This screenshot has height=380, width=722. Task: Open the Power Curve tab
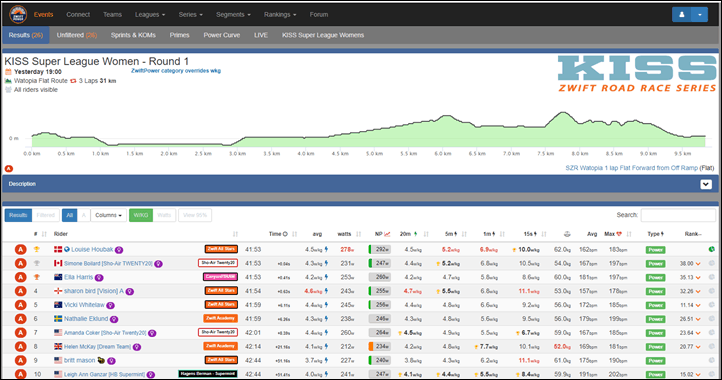pos(222,35)
